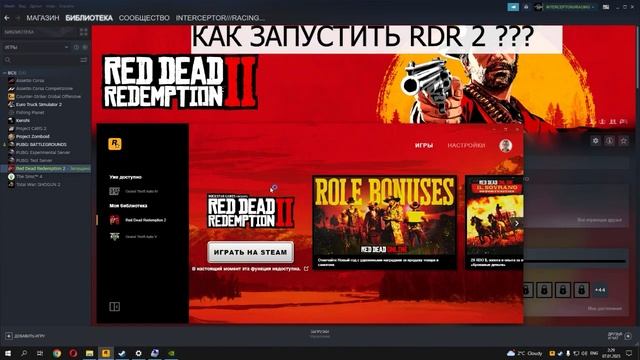Open NVIDIA app from the taskbar
The width and height of the screenshot is (640, 360).
click(171, 353)
